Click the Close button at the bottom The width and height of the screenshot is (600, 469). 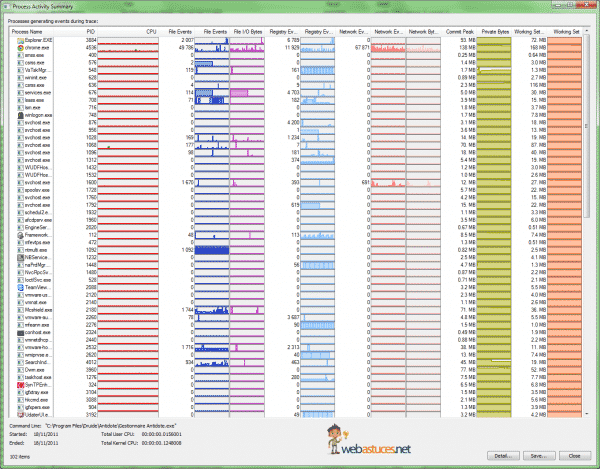pos(575,456)
